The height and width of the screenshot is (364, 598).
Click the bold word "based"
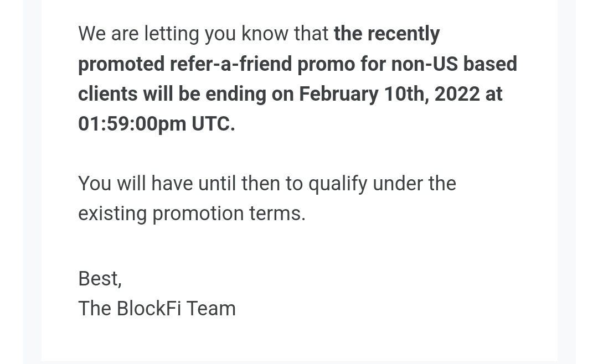(x=490, y=64)
